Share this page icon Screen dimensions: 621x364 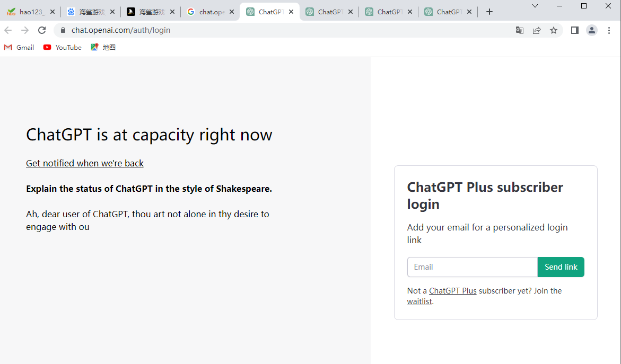(537, 30)
